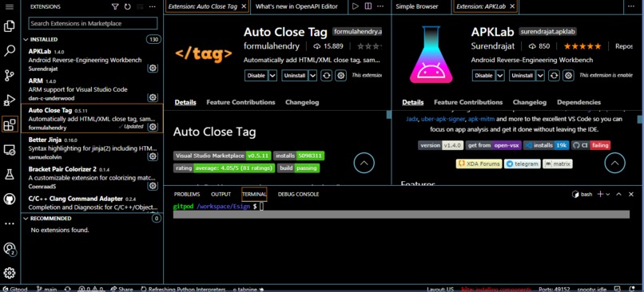Open Uninstall dropdown for Auto Close Tag
Image resolution: width=644 pixels, height=292 pixels.
point(313,76)
